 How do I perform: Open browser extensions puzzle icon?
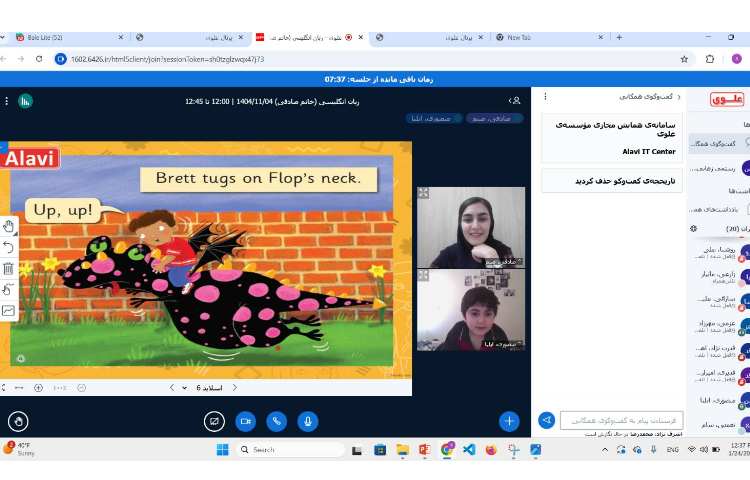click(x=710, y=59)
